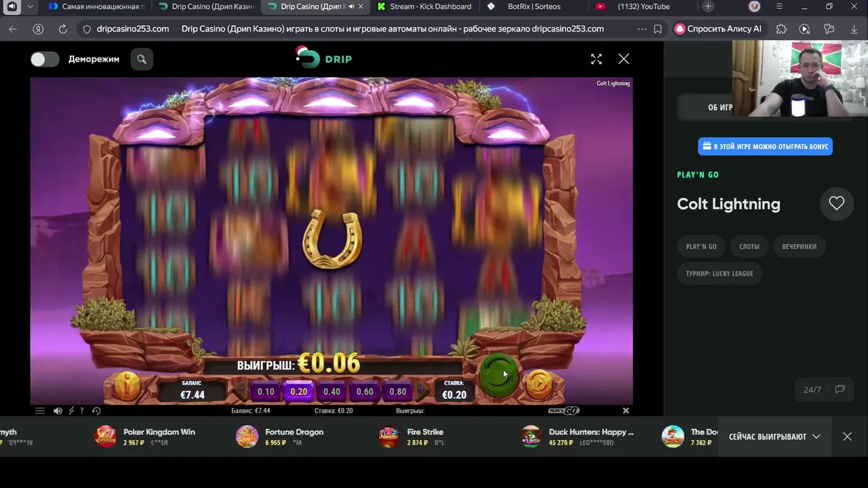Close the game with the X icon

[624, 59]
